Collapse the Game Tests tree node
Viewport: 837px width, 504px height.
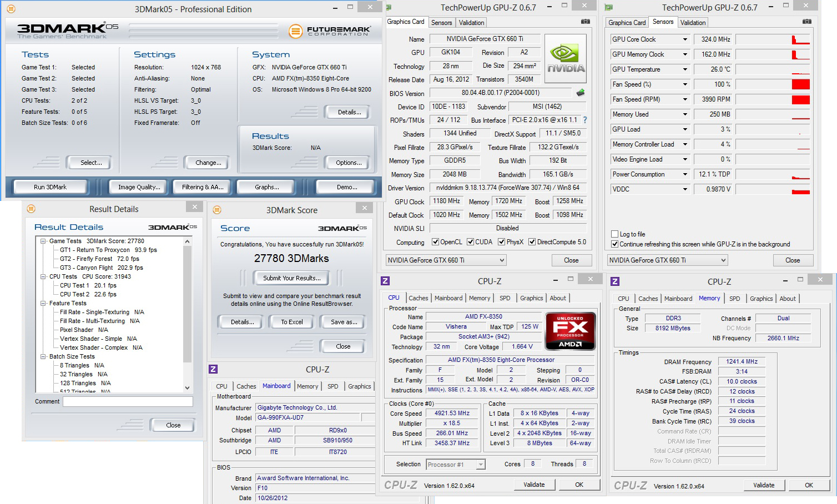pos(43,241)
